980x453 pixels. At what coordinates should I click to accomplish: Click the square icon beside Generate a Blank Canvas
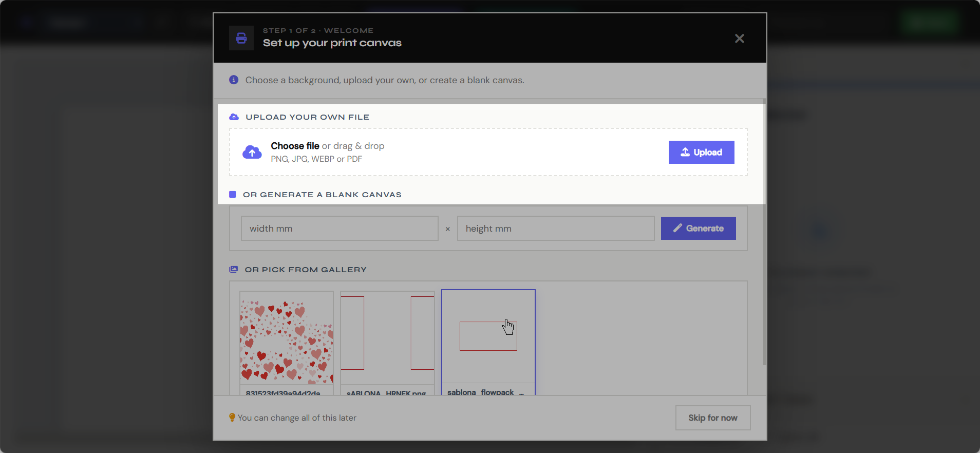point(233,195)
